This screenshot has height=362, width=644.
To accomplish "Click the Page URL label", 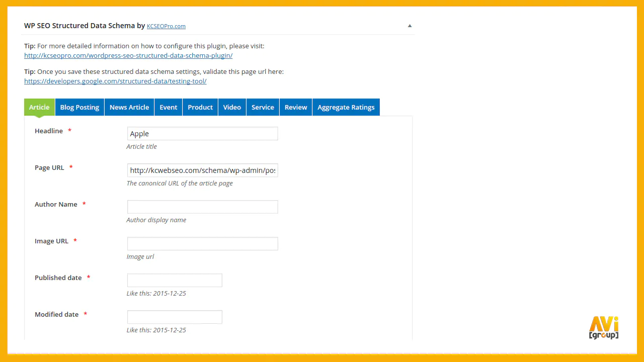I will [49, 167].
